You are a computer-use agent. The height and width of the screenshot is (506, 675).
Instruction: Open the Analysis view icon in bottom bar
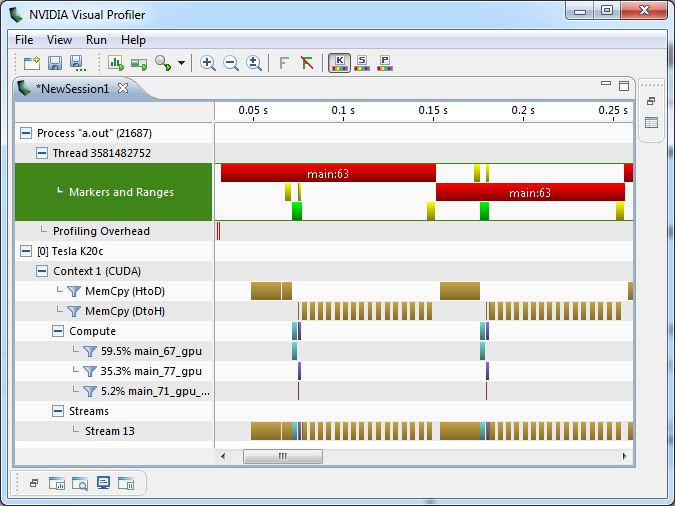click(x=57, y=484)
